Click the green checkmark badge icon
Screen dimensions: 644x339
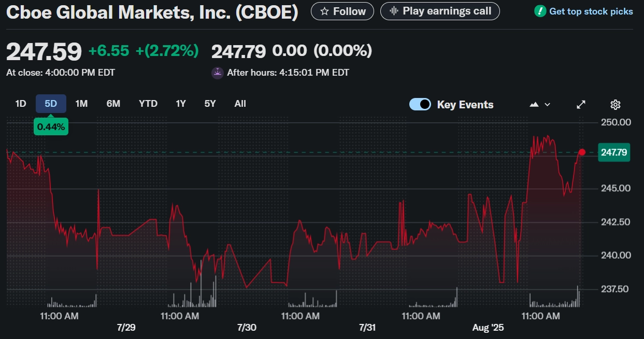[540, 11]
